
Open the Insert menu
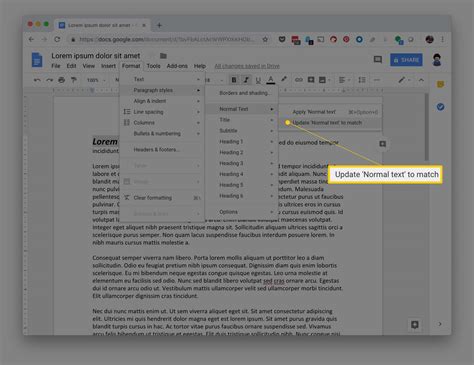(x=108, y=66)
